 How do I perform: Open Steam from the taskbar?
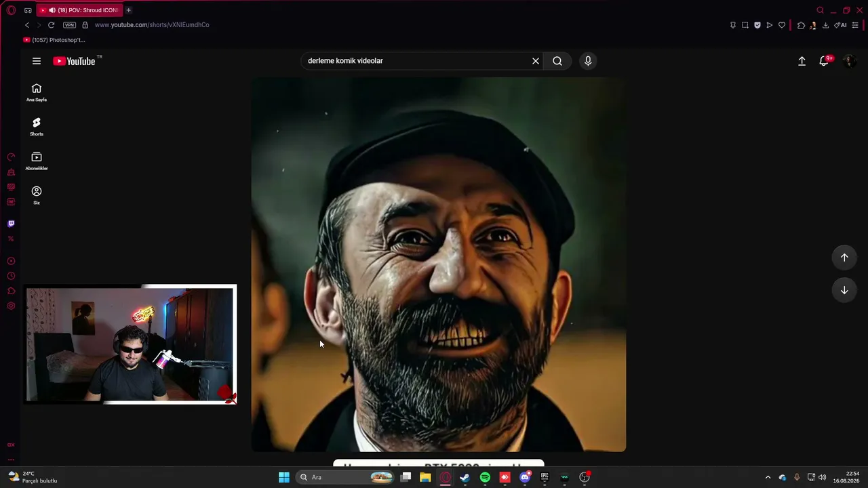pyautogui.click(x=465, y=477)
